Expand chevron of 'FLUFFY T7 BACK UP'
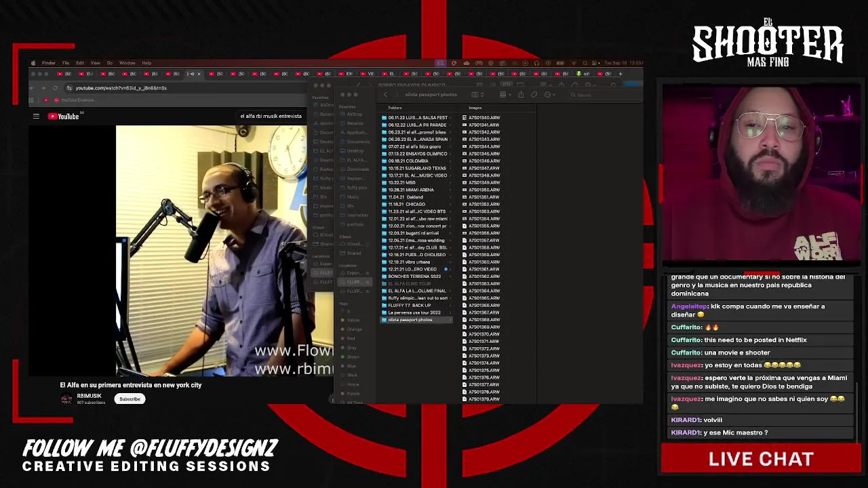 tap(450, 305)
